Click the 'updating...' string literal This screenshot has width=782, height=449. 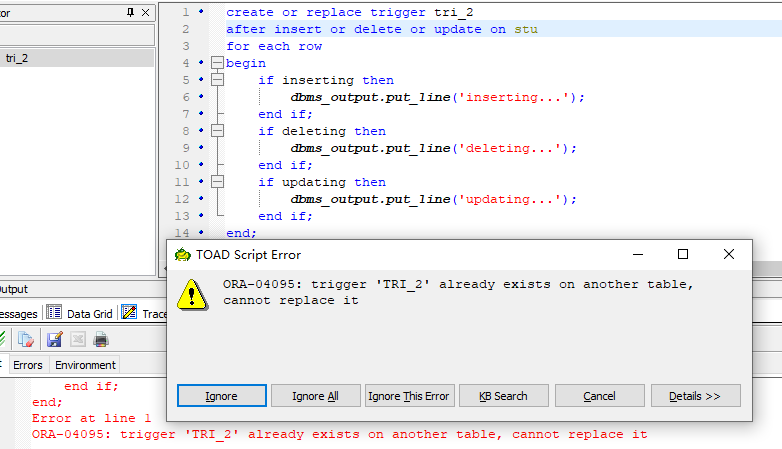coord(510,199)
